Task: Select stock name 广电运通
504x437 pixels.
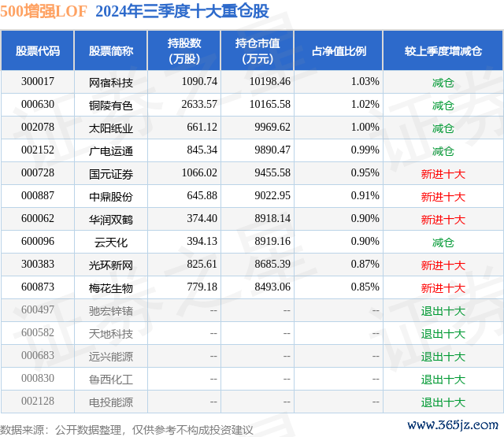Action: click(x=111, y=151)
